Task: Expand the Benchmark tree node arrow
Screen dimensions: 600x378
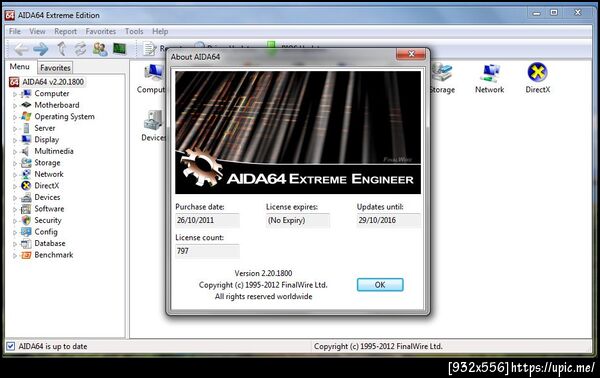Action: pos(15,256)
